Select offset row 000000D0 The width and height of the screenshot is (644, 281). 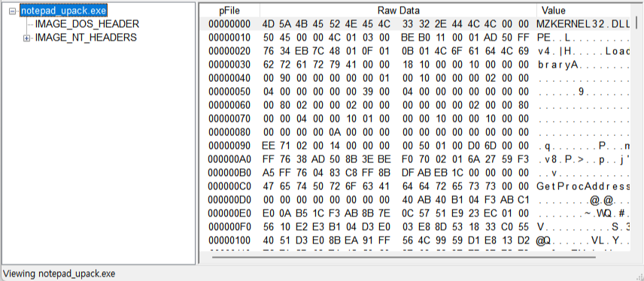coord(415,200)
